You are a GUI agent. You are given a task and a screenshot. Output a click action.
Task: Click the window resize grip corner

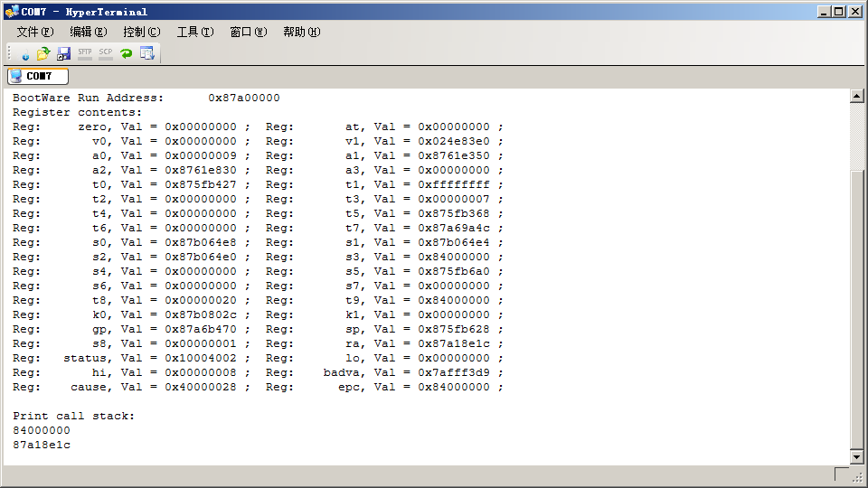(x=856, y=476)
